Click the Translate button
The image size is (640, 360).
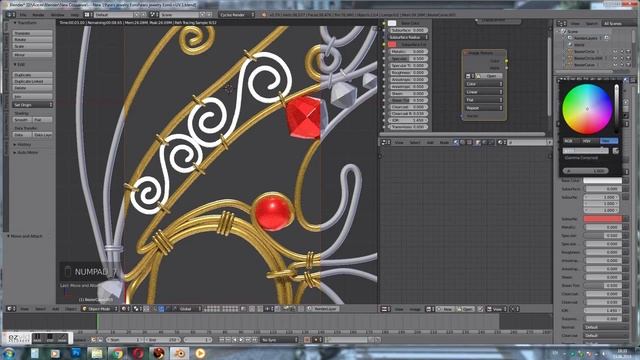(32, 33)
